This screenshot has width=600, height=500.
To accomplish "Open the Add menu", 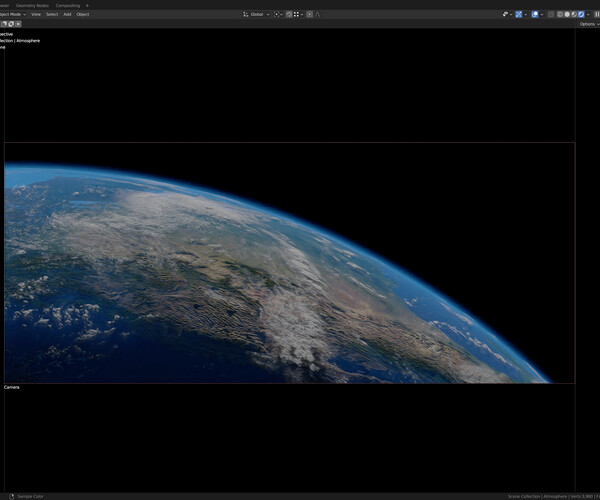I will coord(67,14).
